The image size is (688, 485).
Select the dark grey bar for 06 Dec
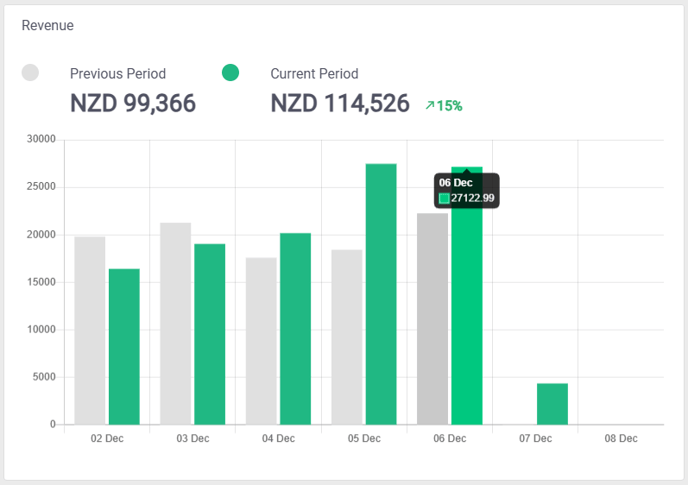(x=433, y=319)
